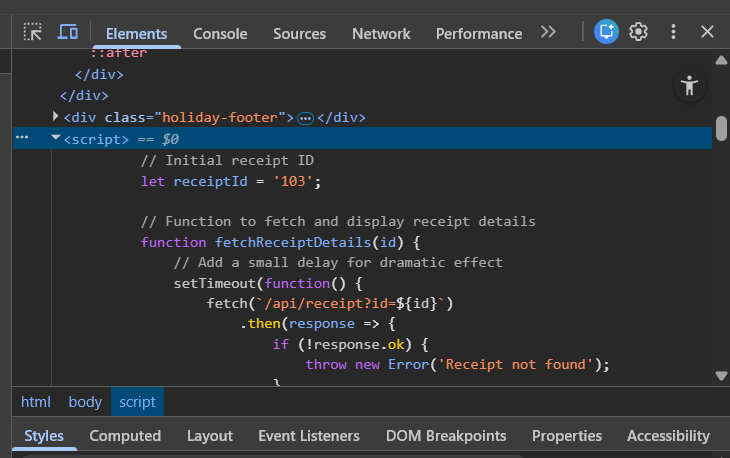Expand the ellipsis badge in holiday-footer div
The image size is (730, 458).
[x=305, y=119]
